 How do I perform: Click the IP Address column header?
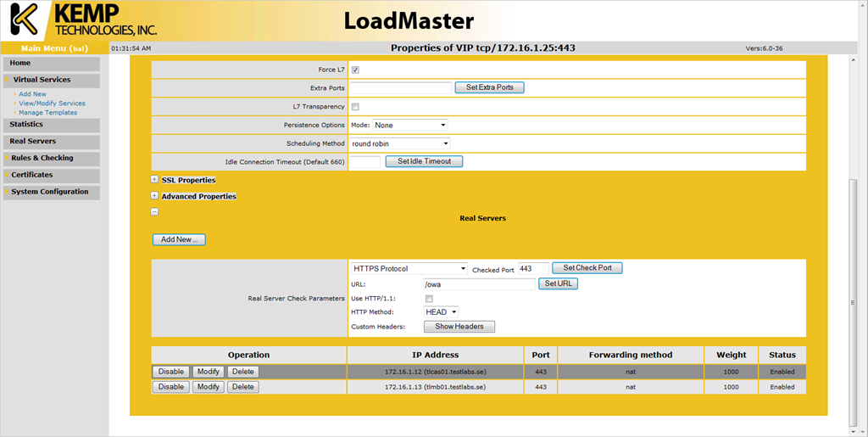(x=436, y=355)
